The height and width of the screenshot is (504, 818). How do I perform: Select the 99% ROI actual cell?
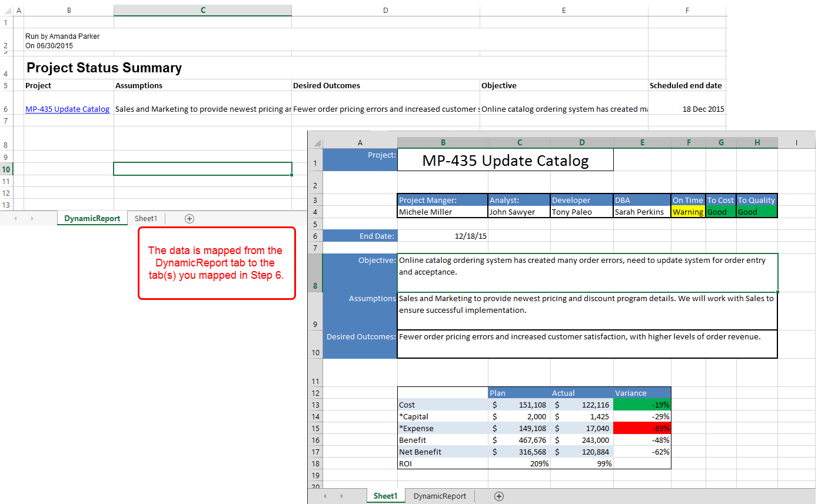pyautogui.click(x=581, y=463)
